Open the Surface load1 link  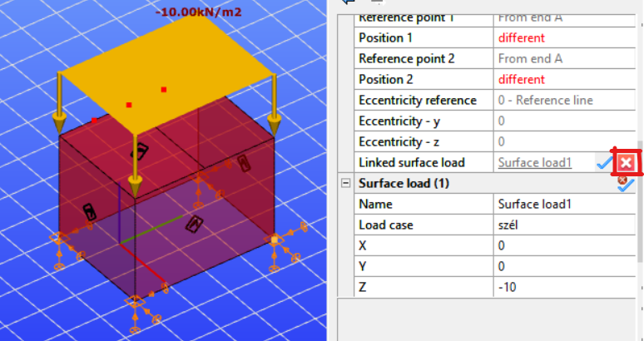(x=535, y=162)
